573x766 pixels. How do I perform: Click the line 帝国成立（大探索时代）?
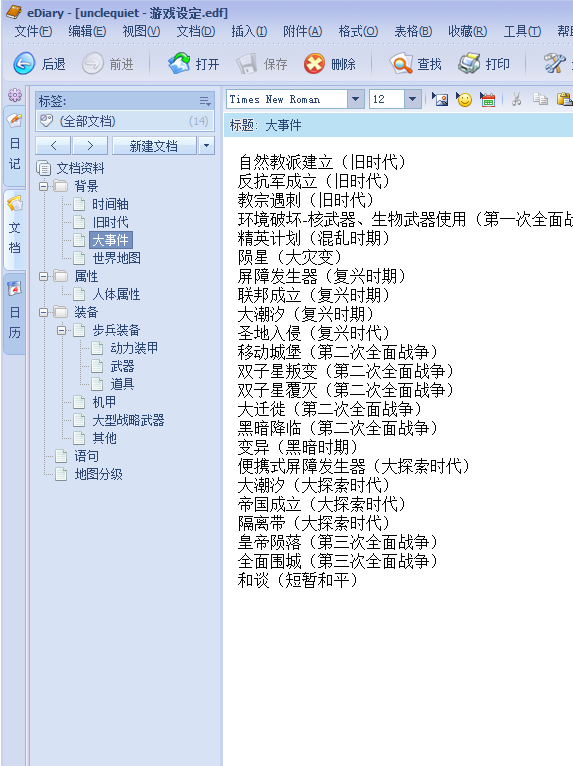(321, 504)
